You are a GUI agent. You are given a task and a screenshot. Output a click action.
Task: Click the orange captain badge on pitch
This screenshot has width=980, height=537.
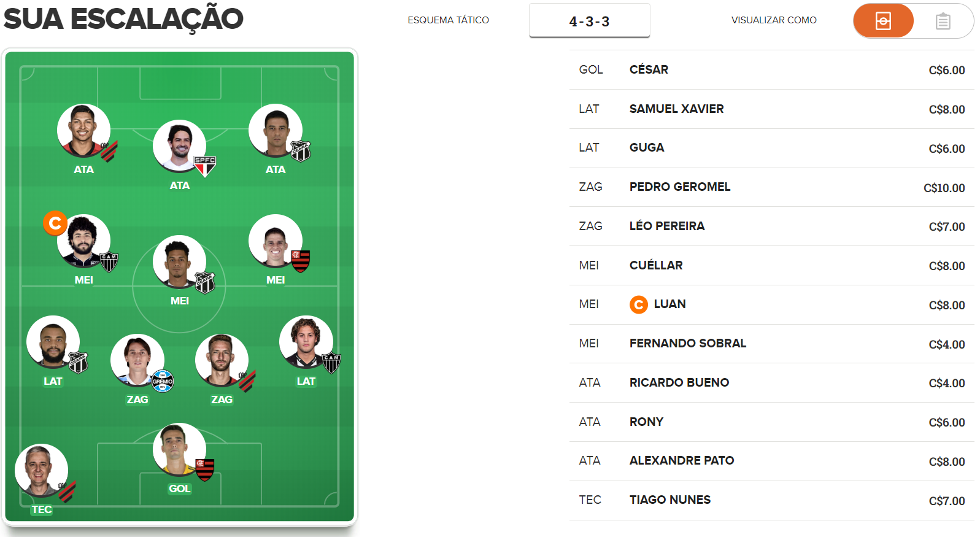[55, 223]
